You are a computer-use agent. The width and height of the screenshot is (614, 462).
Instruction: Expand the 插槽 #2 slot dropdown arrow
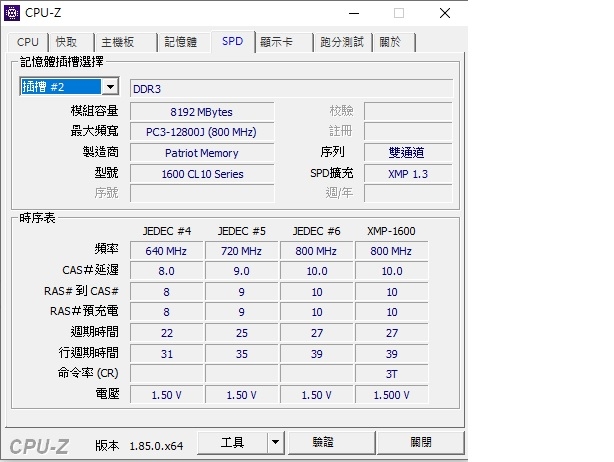[110, 87]
